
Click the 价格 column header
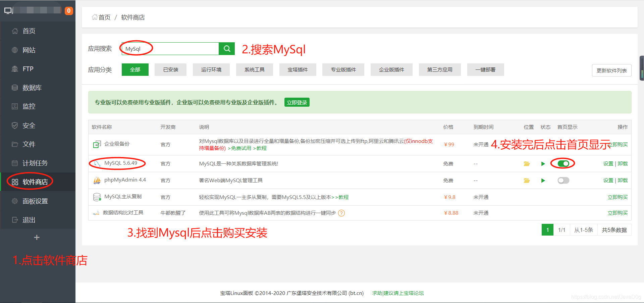pyautogui.click(x=448, y=127)
